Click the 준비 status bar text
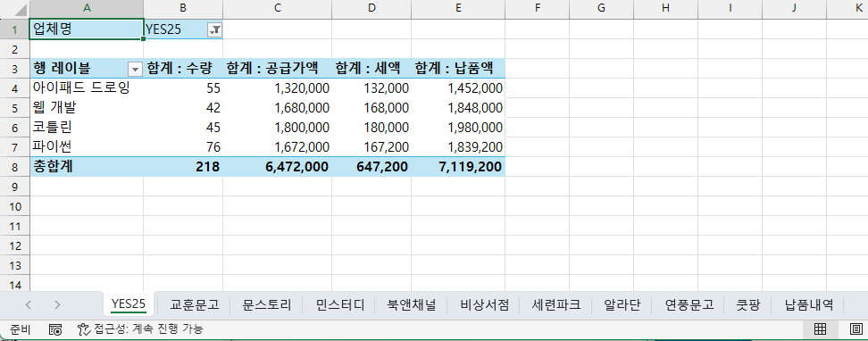This screenshot has height=341, width=868. coord(20,330)
